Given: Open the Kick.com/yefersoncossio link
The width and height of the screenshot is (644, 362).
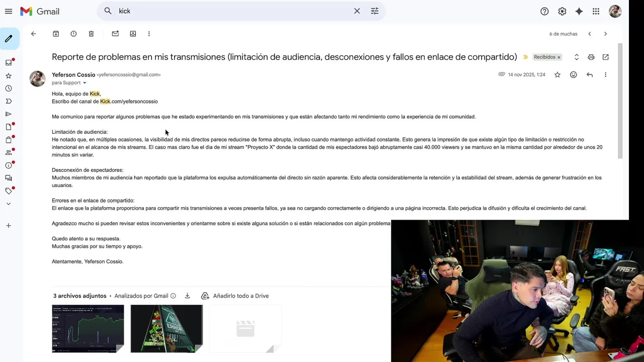Looking at the screenshot, I should 129,102.
